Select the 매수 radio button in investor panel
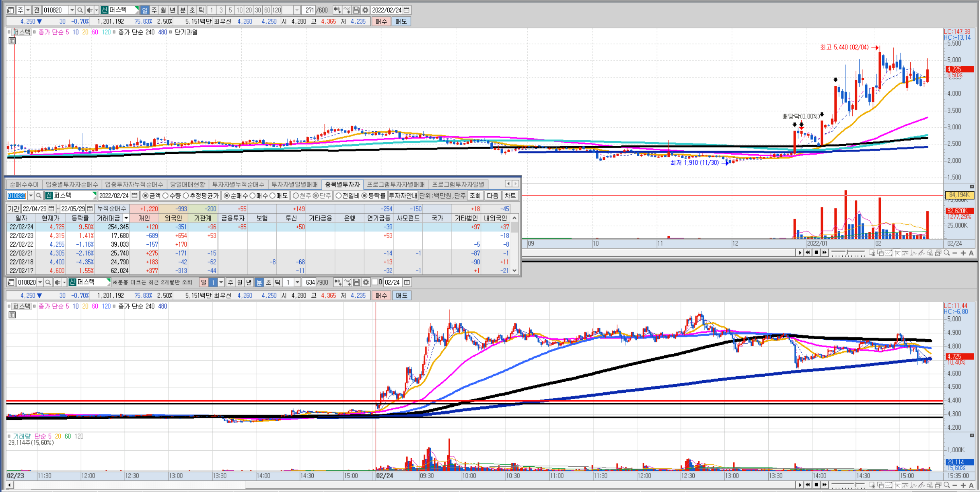Image resolution: width=980 pixels, height=492 pixels. (x=252, y=196)
